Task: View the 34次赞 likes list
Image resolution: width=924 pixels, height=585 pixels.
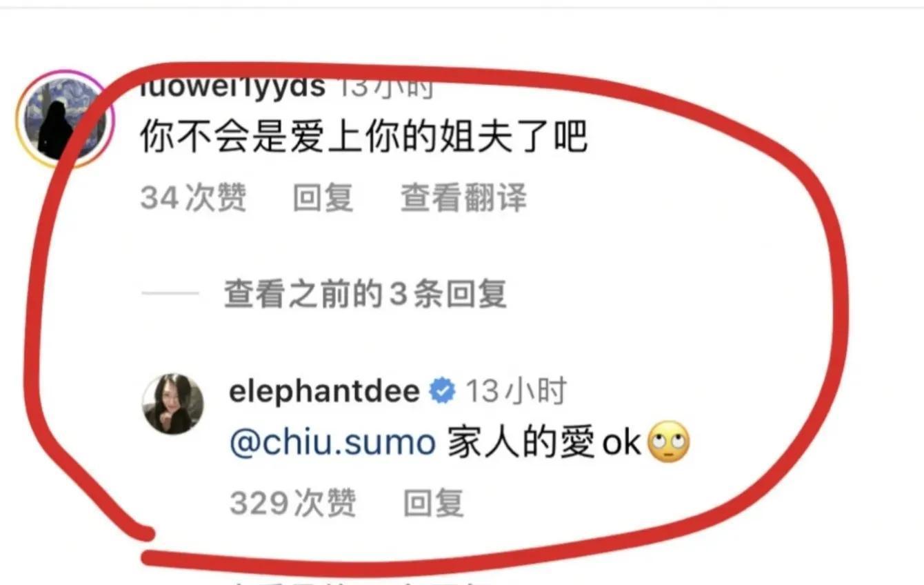Action: point(193,199)
